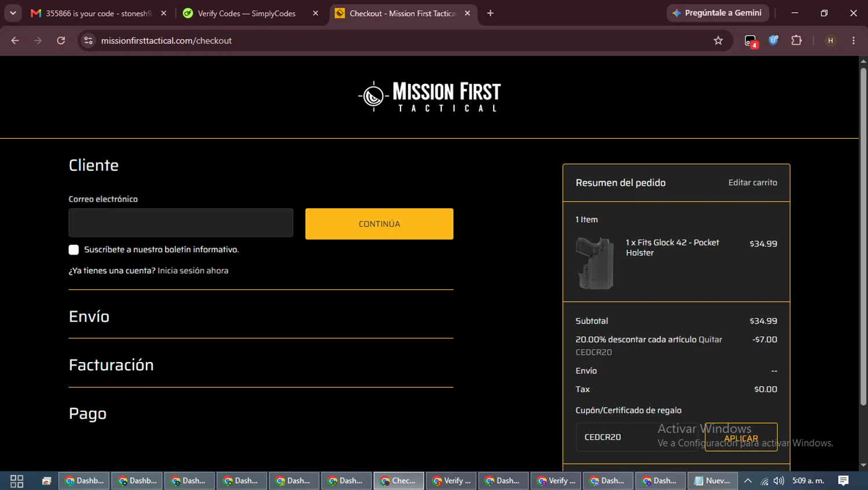
Task: Close the Verify Codes — SimplyCodes tab
Action: tap(315, 13)
